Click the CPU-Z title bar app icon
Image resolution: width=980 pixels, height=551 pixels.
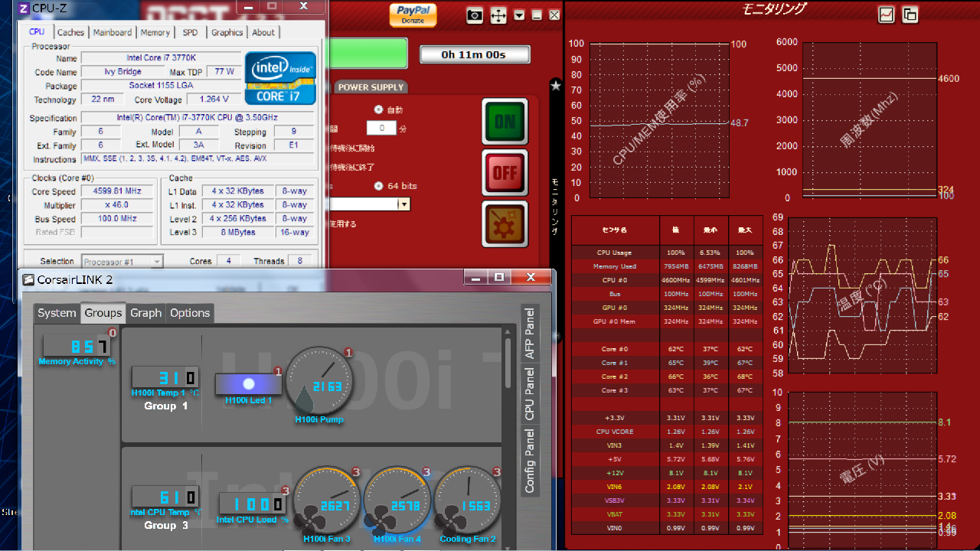point(24,8)
